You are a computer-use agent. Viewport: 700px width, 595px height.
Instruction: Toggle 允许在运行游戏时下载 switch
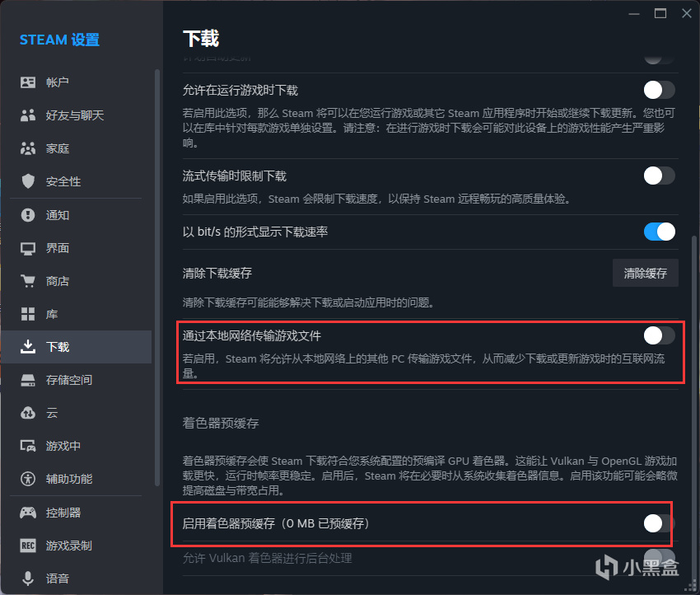click(659, 90)
